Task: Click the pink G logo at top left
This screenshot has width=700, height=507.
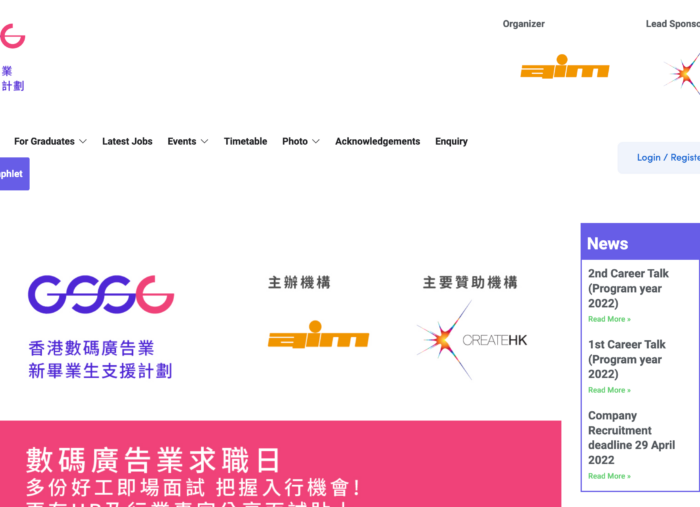Action: 12,36
